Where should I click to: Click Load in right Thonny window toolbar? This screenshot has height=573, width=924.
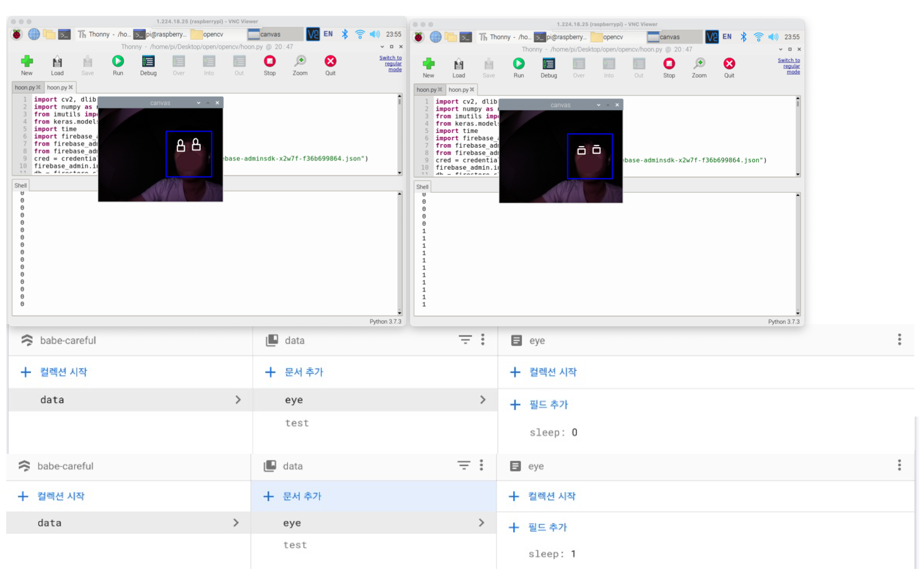coord(458,68)
